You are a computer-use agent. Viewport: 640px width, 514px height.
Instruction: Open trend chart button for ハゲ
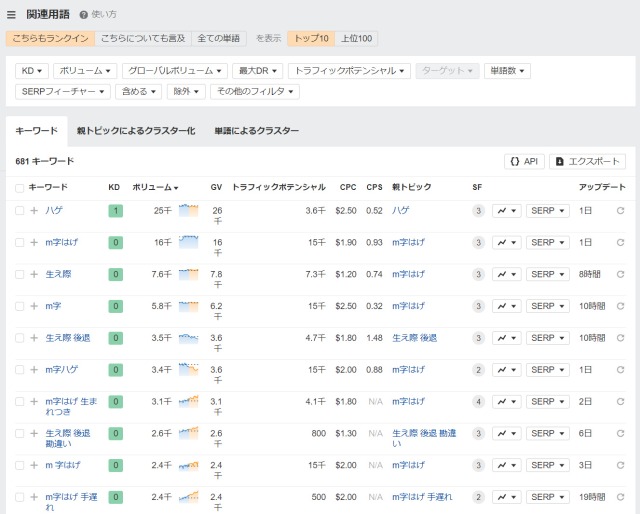pos(507,211)
